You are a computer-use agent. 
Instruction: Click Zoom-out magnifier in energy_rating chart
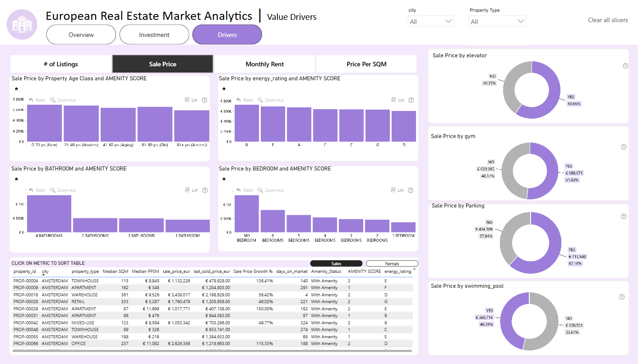260,100
